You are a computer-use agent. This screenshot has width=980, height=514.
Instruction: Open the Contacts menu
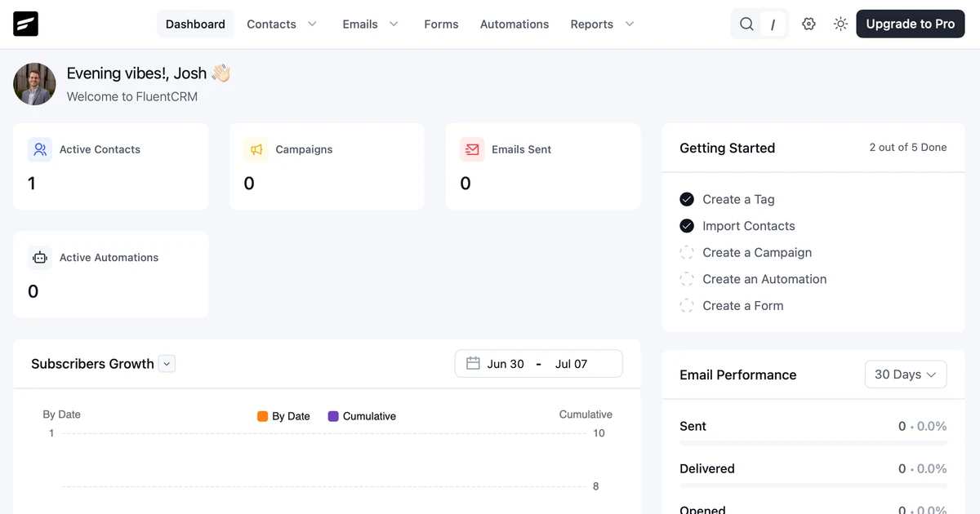point(271,24)
